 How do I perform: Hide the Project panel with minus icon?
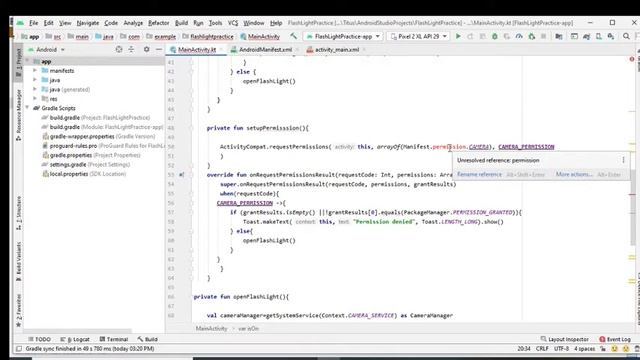tap(159, 49)
